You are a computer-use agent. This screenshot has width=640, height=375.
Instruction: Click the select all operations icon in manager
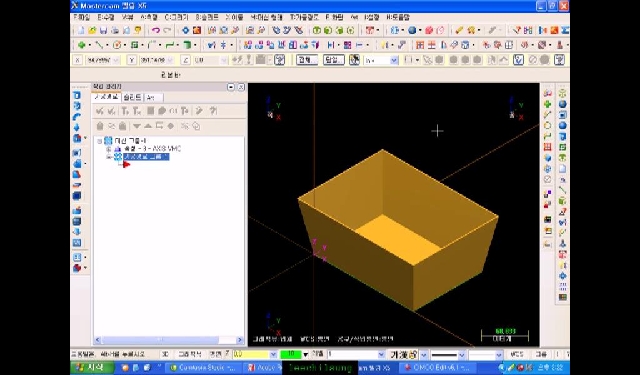99,111
